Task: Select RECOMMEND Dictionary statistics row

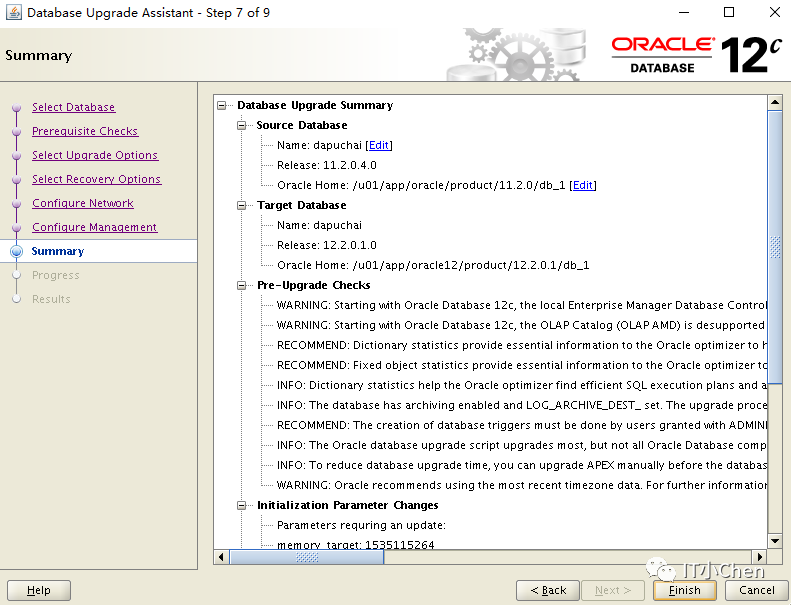Action: coord(522,346)
